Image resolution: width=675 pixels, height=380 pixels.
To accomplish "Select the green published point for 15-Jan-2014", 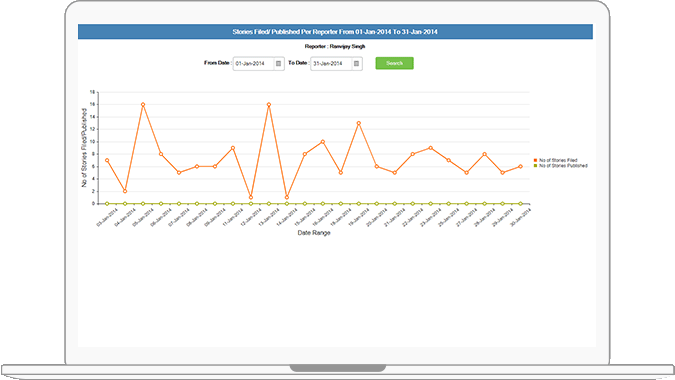I will (x=305, y=204).
